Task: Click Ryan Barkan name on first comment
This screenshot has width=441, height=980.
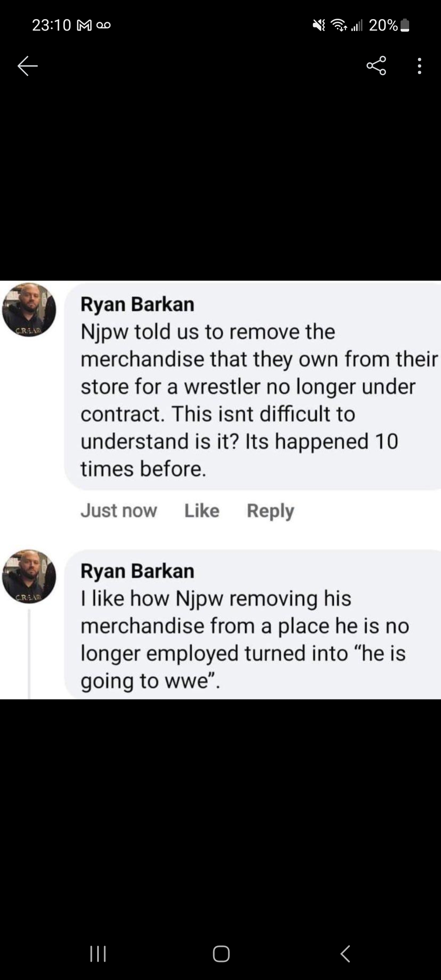Action: tap(137, 305)
